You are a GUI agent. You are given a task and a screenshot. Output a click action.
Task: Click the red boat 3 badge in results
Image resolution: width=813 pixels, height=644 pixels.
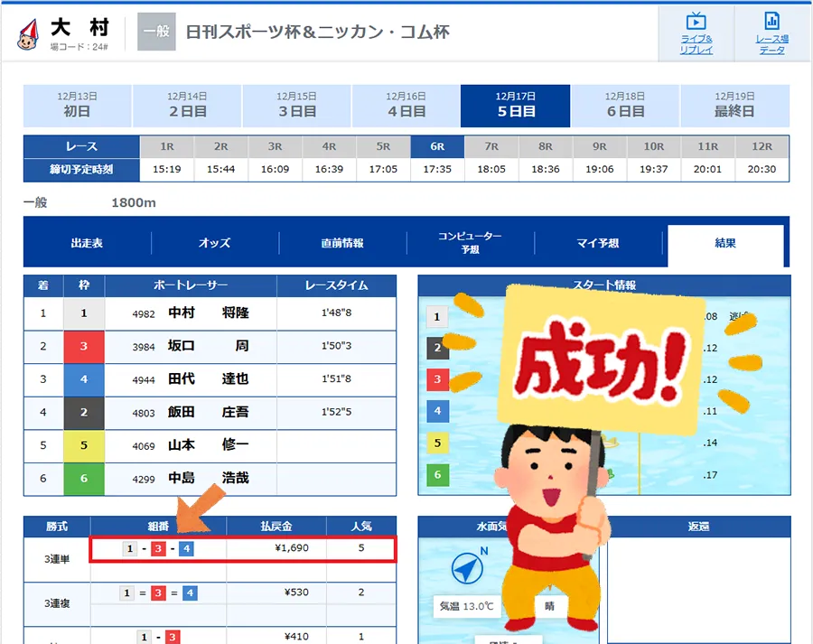click(x=84, y=346)
